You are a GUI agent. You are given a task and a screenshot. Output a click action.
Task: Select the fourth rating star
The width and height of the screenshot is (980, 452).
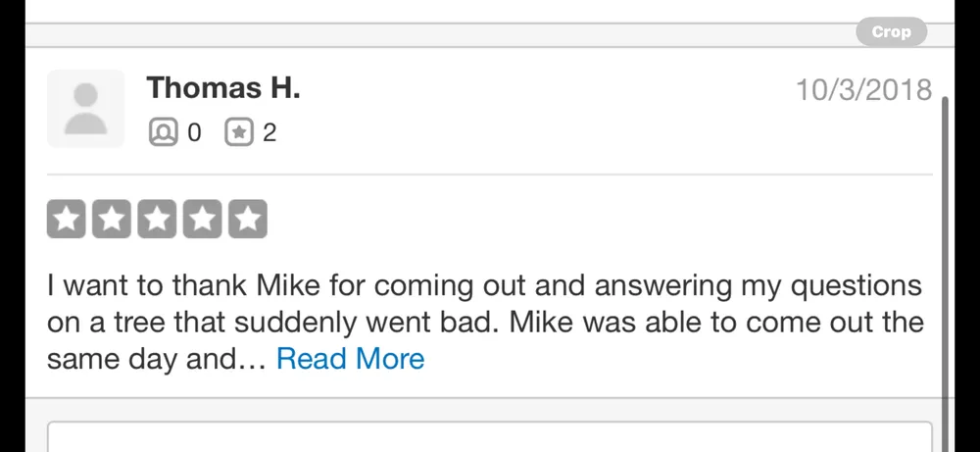pos(202,220)
